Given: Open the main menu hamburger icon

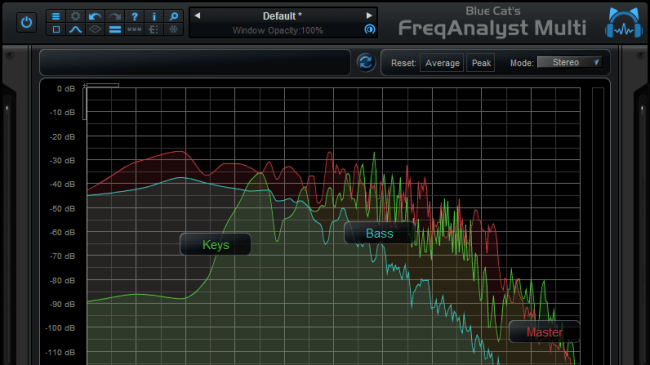Looking at the screenshot, I should [x=56, y=16].
